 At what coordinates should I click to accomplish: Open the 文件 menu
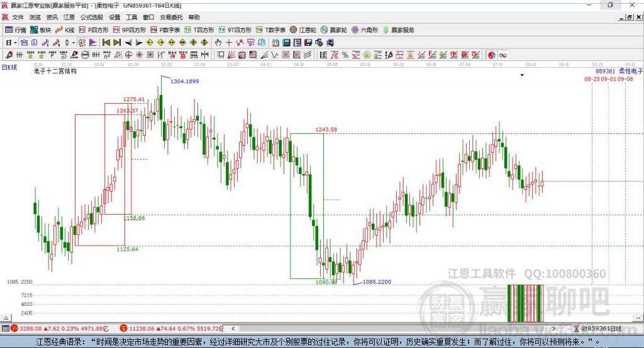coord(18,17)
